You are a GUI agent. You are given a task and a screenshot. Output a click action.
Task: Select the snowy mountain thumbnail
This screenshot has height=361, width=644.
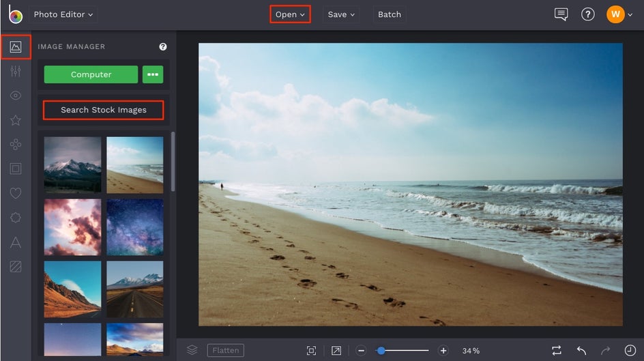coord(73,165)
